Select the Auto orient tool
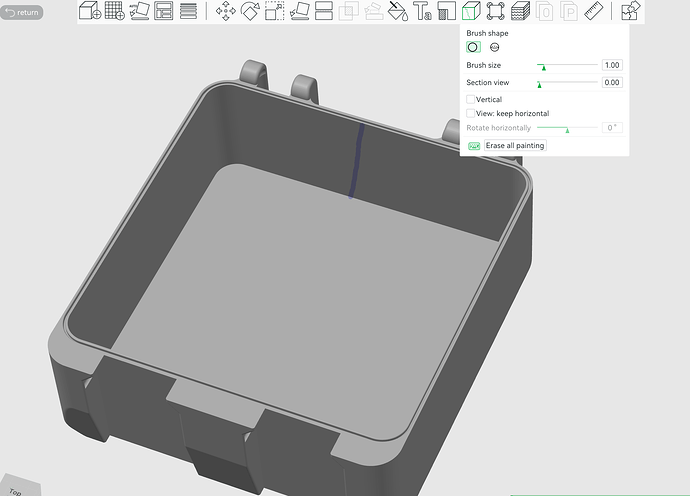Screen dimensions: 690x496 point(139,11)
